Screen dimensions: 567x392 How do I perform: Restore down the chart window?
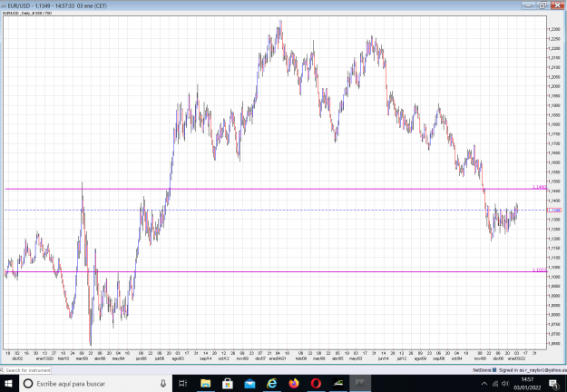[x=543, y=5]
